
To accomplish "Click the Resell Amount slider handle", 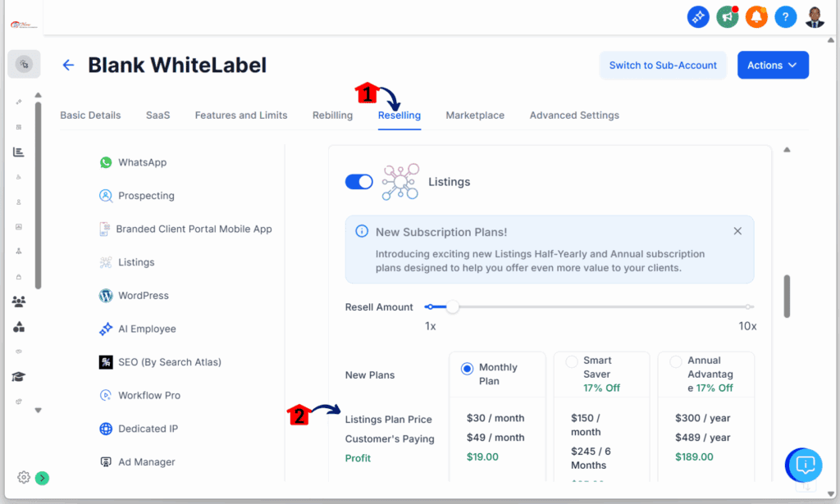I will click(x=453, y=307).
